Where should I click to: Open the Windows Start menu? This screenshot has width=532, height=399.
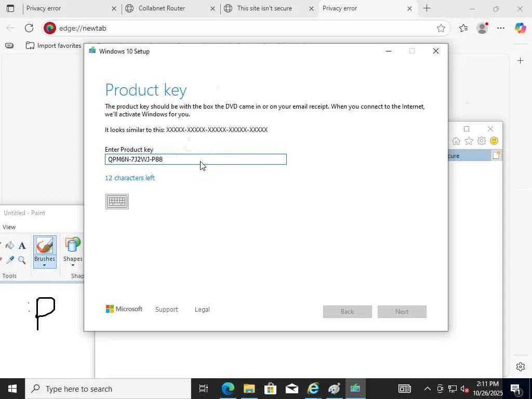pos(12,389)
